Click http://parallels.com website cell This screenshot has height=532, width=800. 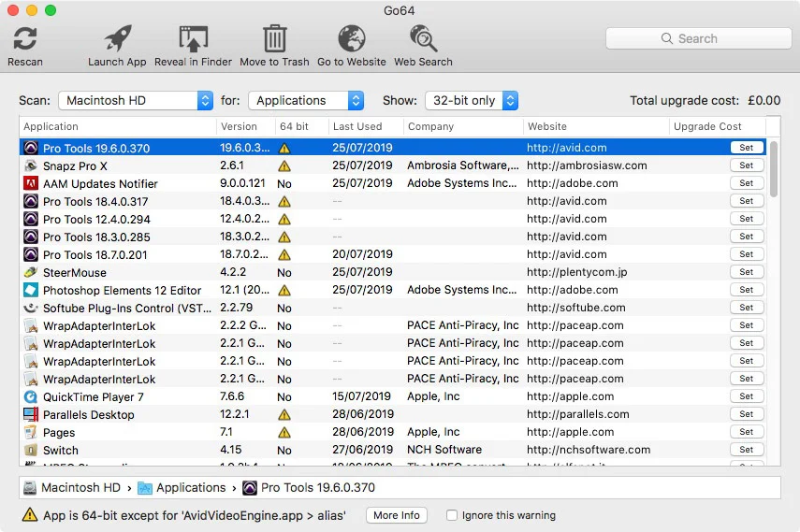pyautogui.click(x=578, y=414)
